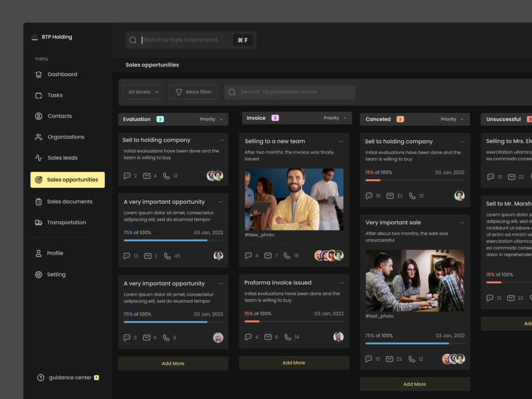The image size is (532, 399).
Task: Open options on 'Very important sale' card
Action: pos(462,222)
